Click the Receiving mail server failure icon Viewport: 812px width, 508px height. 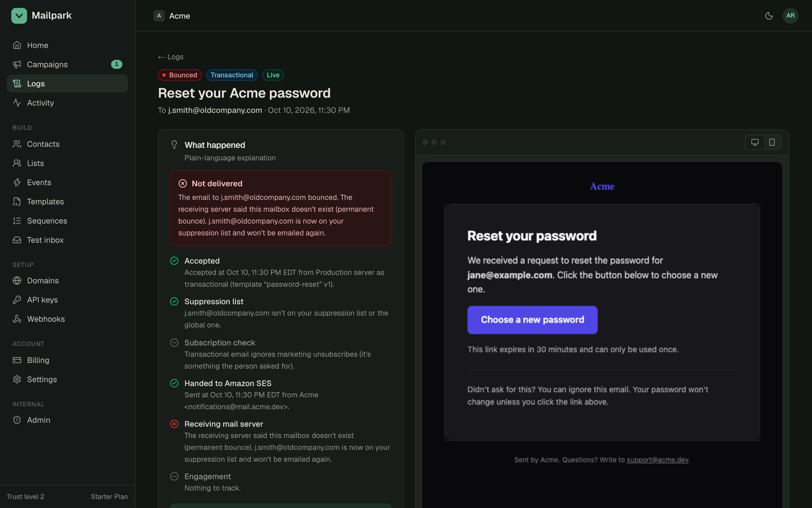point(174,424)
